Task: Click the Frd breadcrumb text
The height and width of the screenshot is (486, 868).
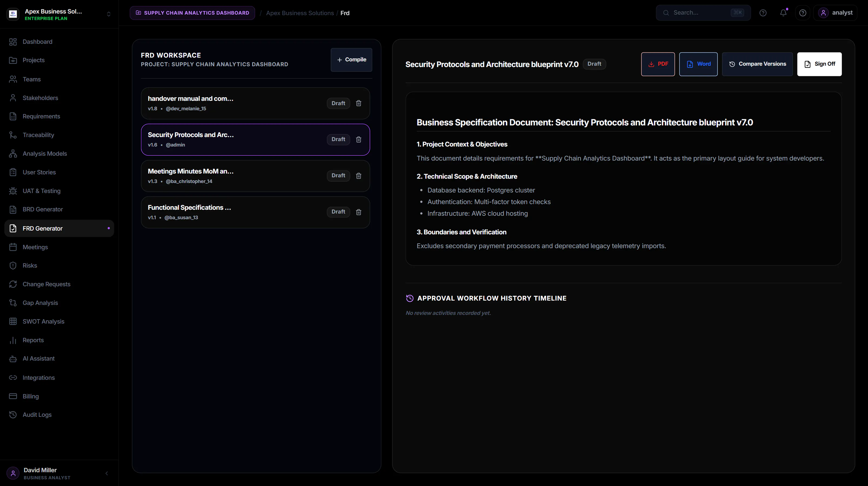Action: pyautogui.click(x=345, y=13)
